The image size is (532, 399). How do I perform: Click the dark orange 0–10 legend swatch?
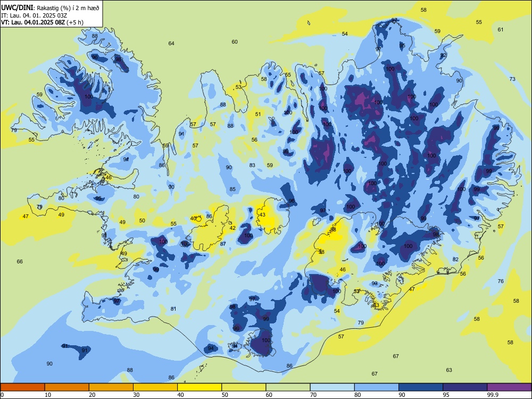point(22,387)
